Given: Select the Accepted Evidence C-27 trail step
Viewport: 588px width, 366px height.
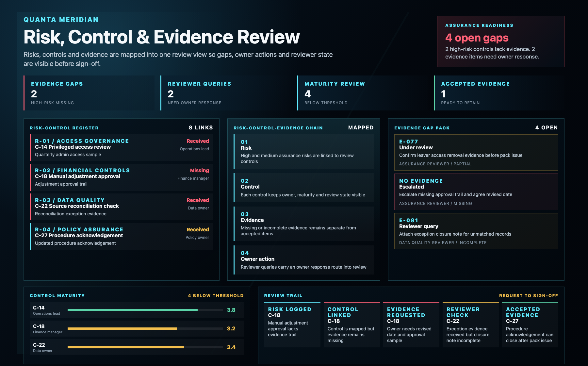Looking at the screenshot, I should click(x=530, y=324).
